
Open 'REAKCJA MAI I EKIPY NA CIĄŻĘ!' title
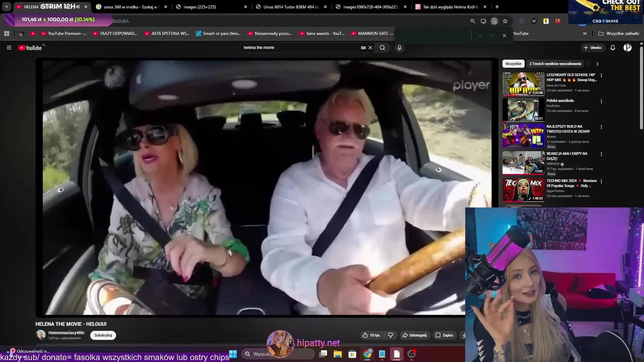pyautogui.click(x=568, y=156)
